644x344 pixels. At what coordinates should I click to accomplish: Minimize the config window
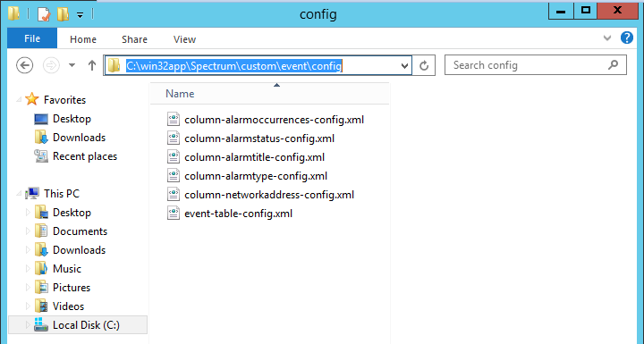click(561, 11)
